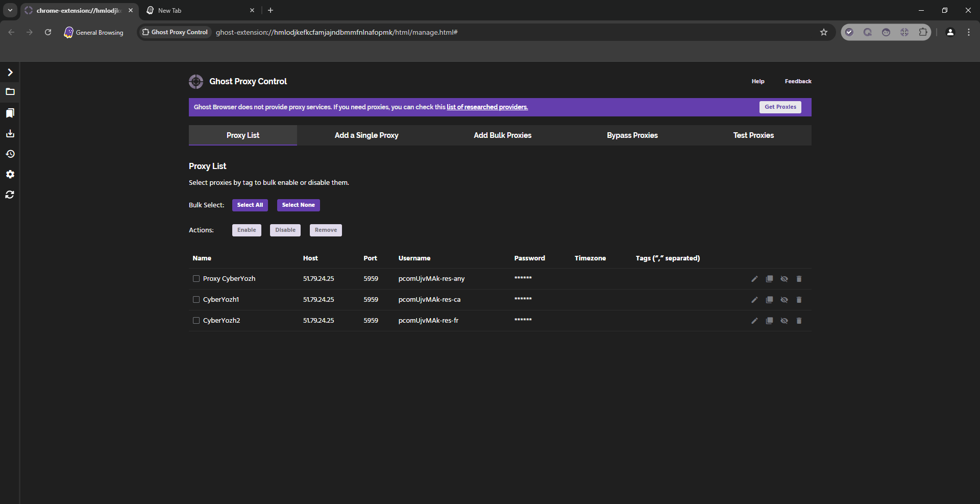Open the history icon in left sidebar
This screenshot has width=980, height=504.
coord(10,154)
